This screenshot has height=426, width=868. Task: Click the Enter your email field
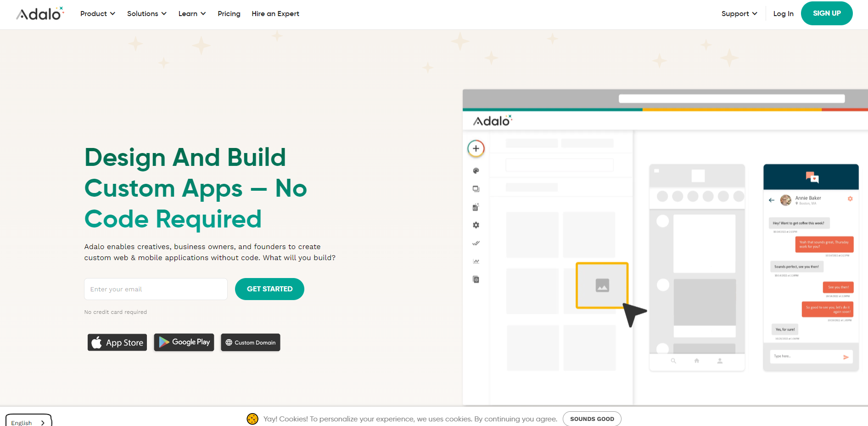click(156, 289)
